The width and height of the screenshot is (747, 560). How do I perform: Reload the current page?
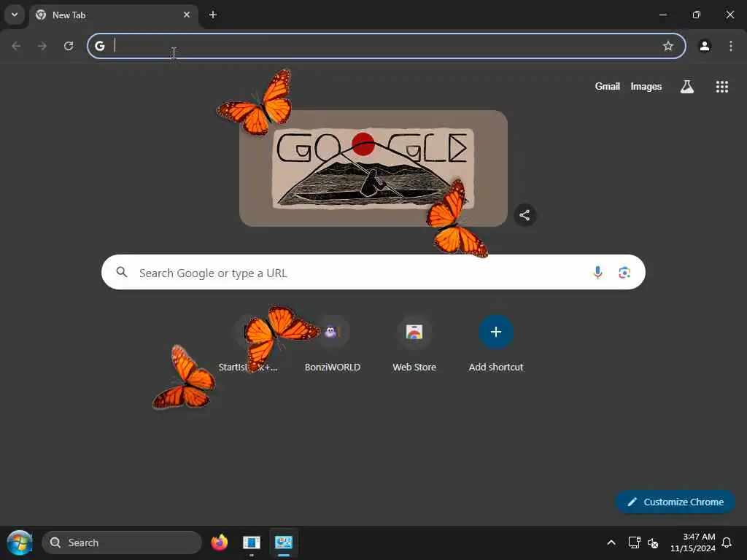click(69, 46)
